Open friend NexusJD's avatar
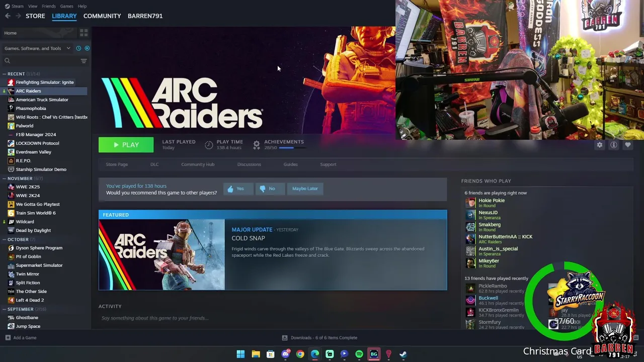 pos(470,215)
